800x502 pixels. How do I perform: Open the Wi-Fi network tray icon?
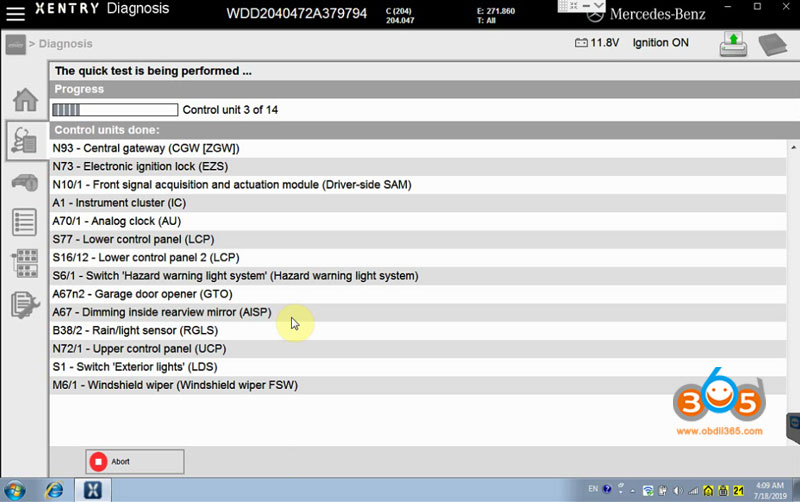[x=648, y=491]
